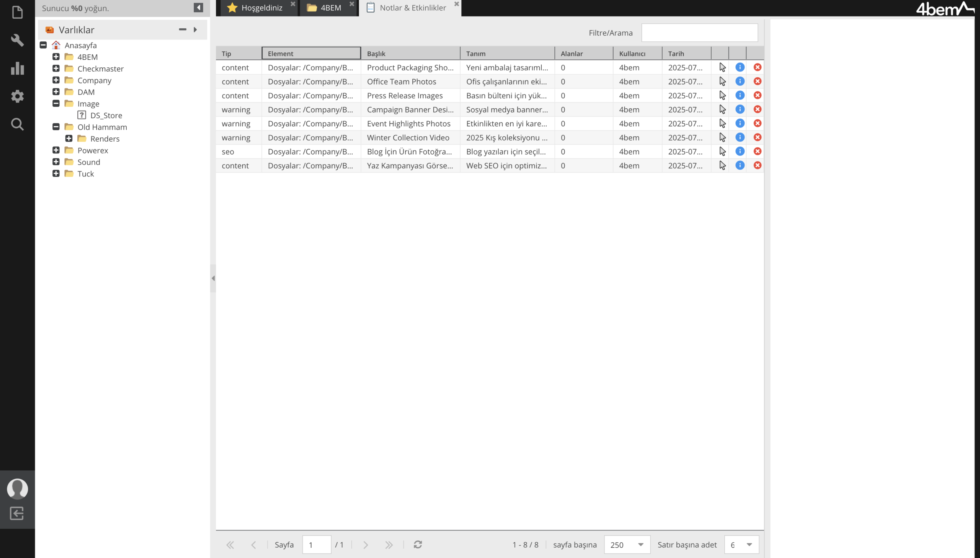
Task: Delete the Yaz Kampanyası note
Action: (757, 165)
